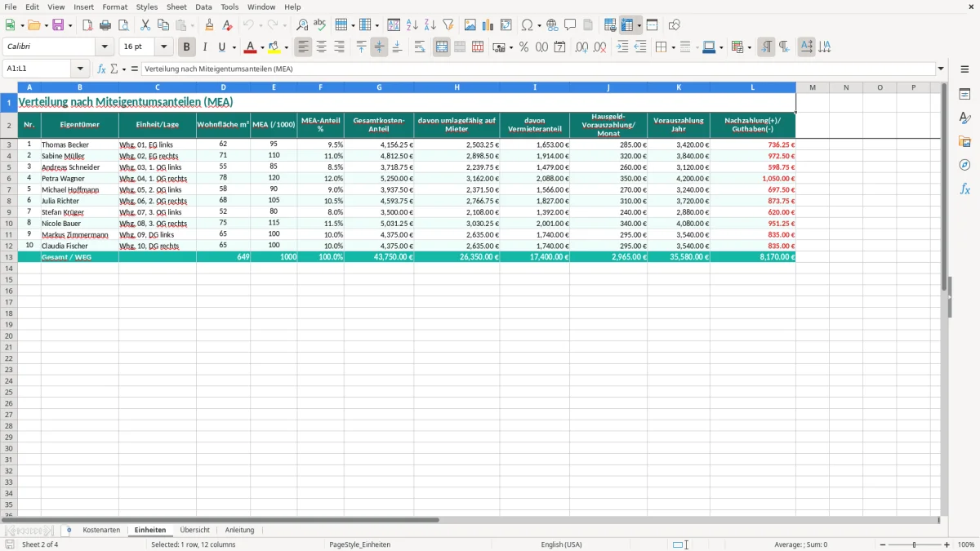The width and height of the screenshot is (980, 551).
Task: Open the Freeze Rows and Columns dropdown
Action: point(639,25)
